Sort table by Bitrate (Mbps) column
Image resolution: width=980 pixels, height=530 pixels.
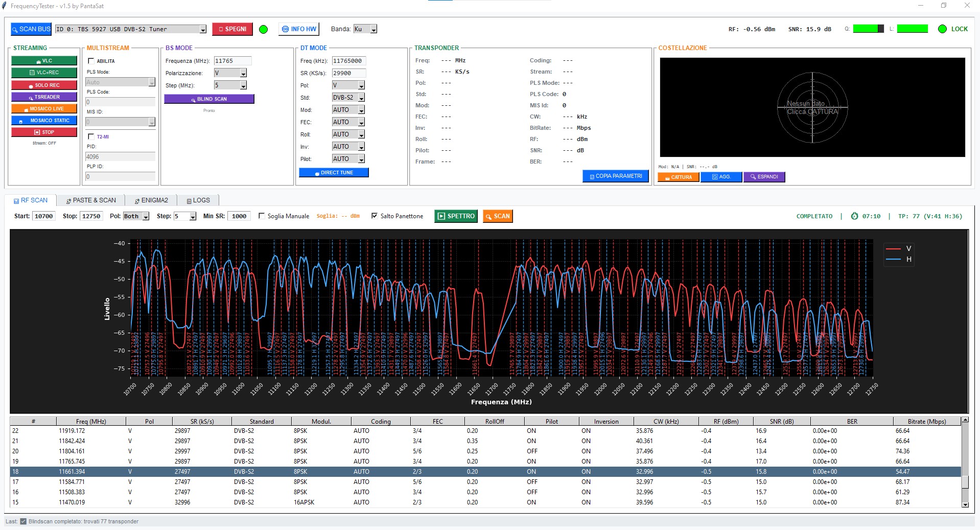pos(926,422)
